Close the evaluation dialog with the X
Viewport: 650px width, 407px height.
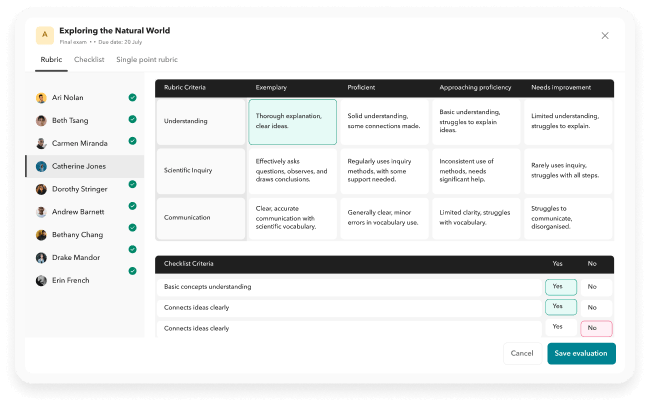coord(605,36)
